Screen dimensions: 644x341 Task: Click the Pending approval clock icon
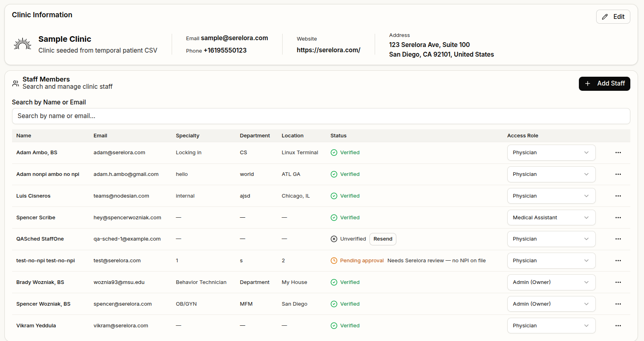coord(334,261)
